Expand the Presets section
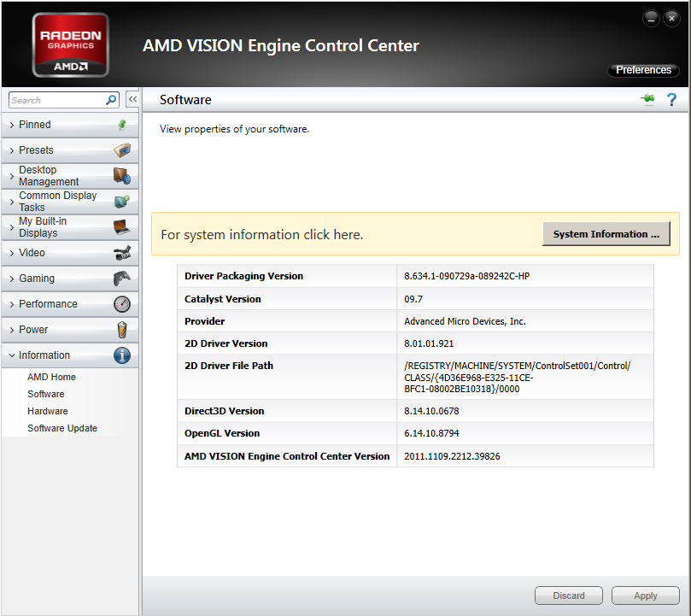 pos(70,150)
